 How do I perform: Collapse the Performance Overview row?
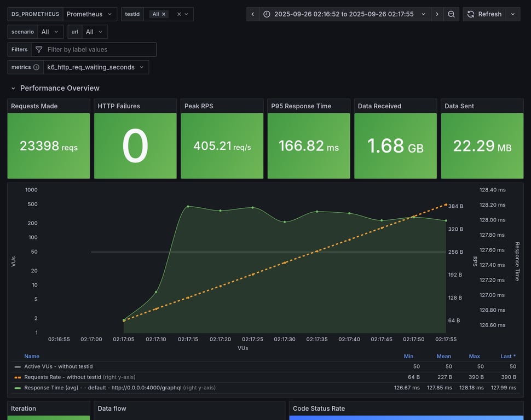click(13, 88)
